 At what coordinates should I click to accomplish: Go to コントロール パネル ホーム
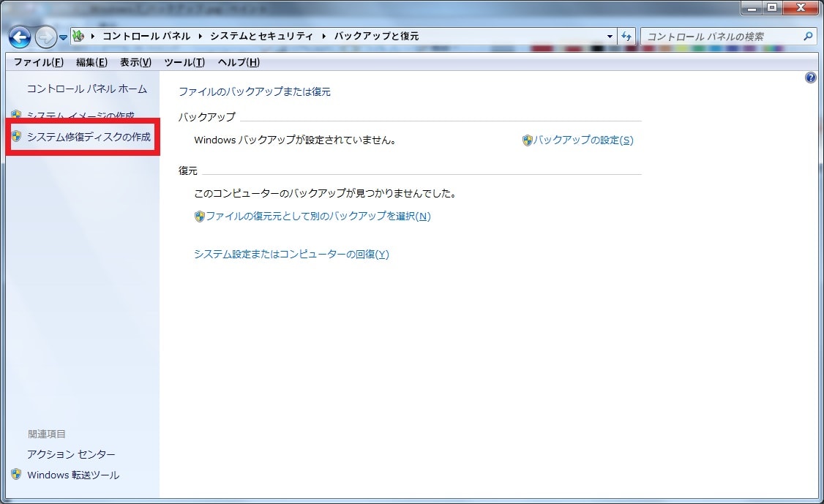tap(86, 89)
